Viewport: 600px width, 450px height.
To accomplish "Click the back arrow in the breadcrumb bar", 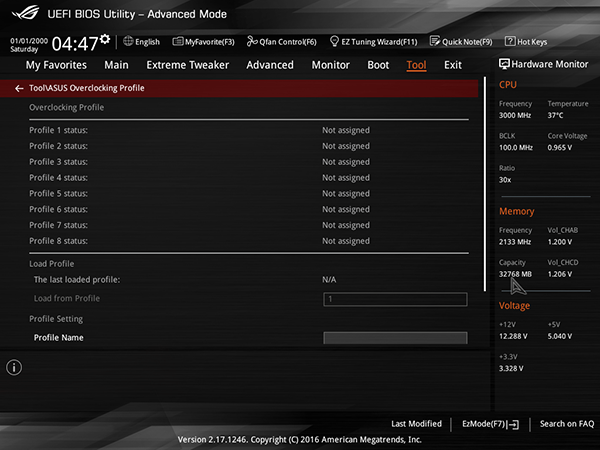I will coord(19,88).
